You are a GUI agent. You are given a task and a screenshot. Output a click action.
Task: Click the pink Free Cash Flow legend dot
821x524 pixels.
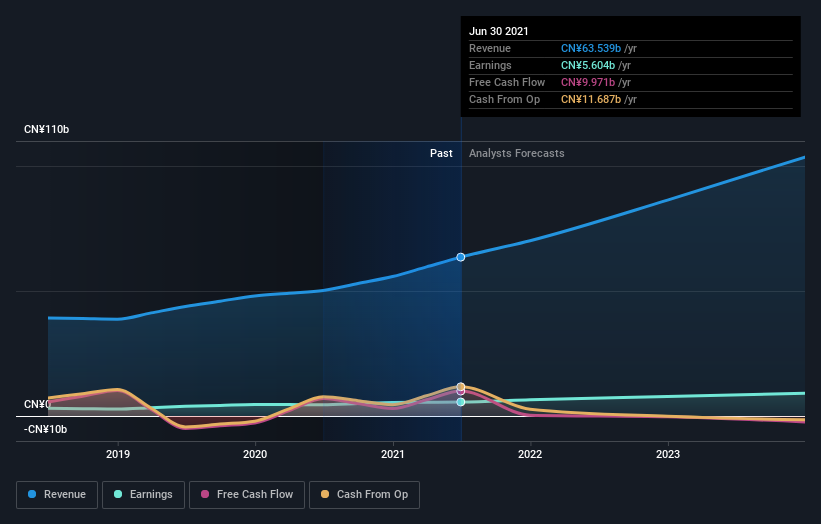tap(205, 494)
